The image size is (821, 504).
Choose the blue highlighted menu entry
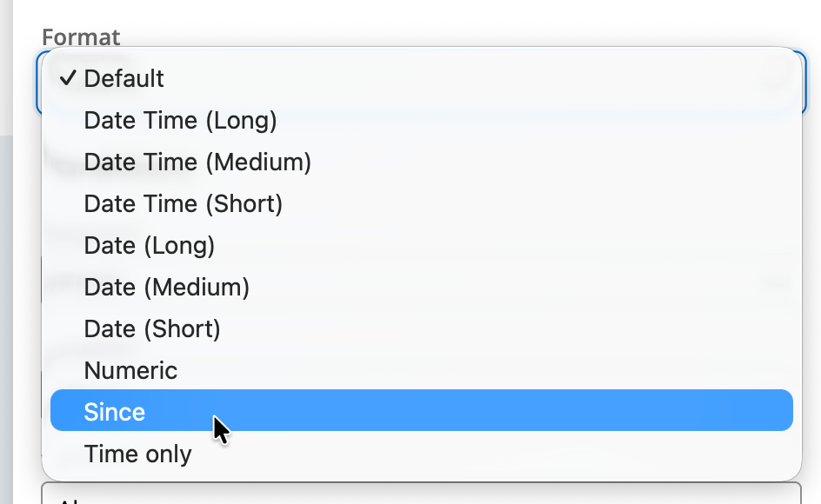click(421, 410)
